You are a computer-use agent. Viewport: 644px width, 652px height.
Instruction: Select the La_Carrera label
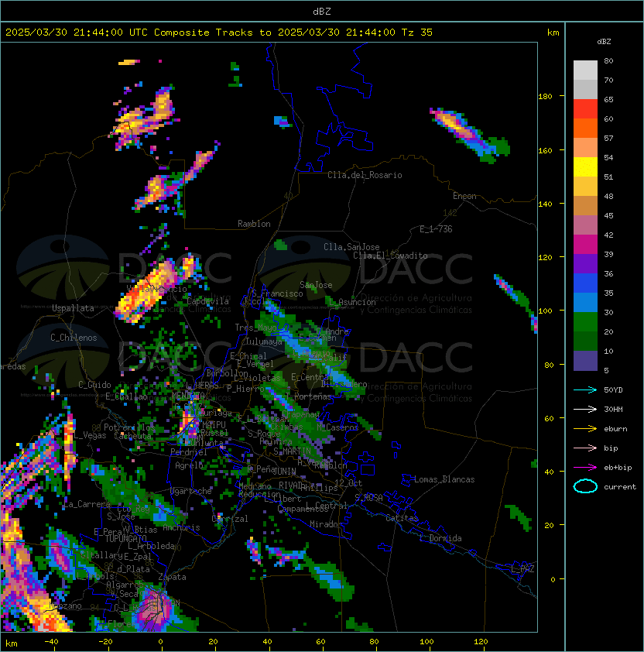click(x=87, y=504)
